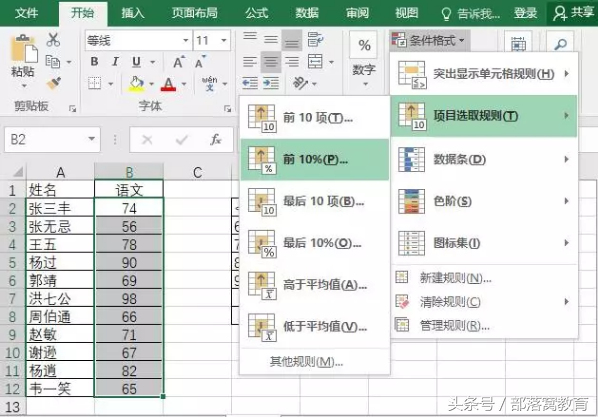The width and height of the screenshot is (598, 417).
Task: Toggle Italic formatting
Action: 115,62
